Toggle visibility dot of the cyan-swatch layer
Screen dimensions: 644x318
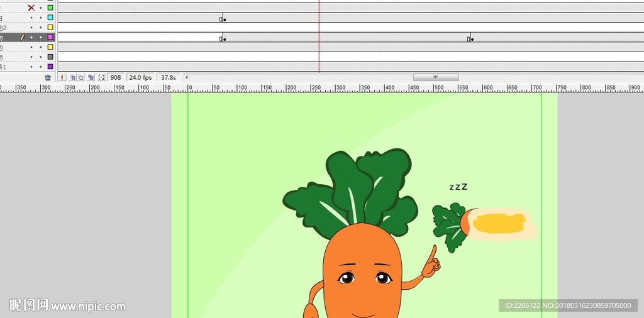pyautogui.click(x=31, y=18)
